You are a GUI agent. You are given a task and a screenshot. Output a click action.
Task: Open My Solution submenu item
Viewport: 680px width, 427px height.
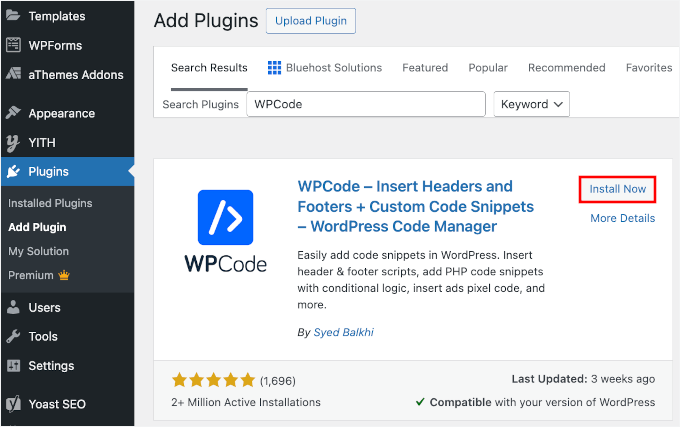point(39,251)
